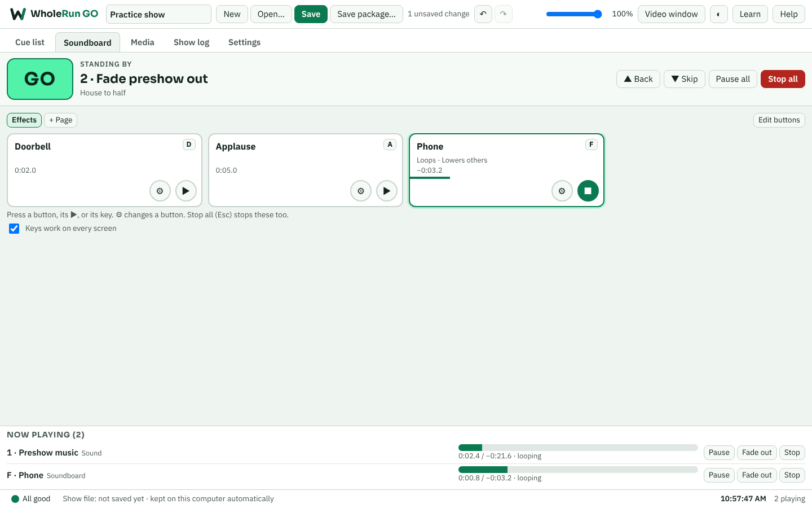This screenshot has height=508, width=812.
Task: Create a New show
Action: [232, 14]
